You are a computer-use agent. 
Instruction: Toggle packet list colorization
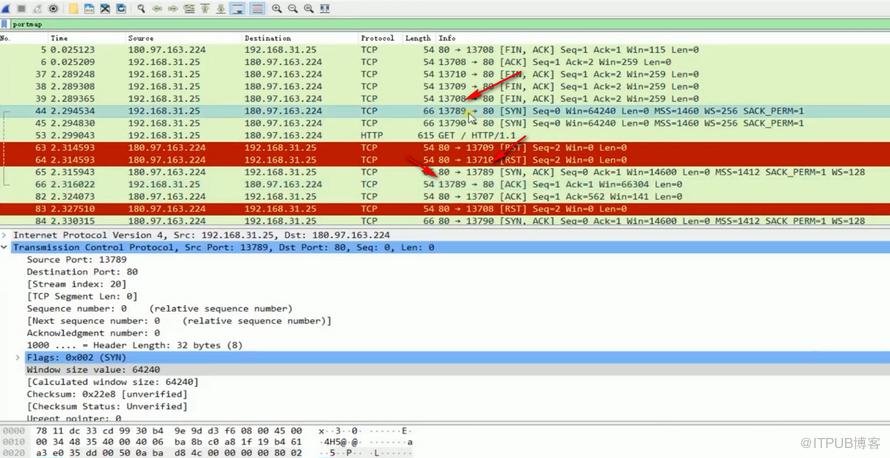click(257, 9)
